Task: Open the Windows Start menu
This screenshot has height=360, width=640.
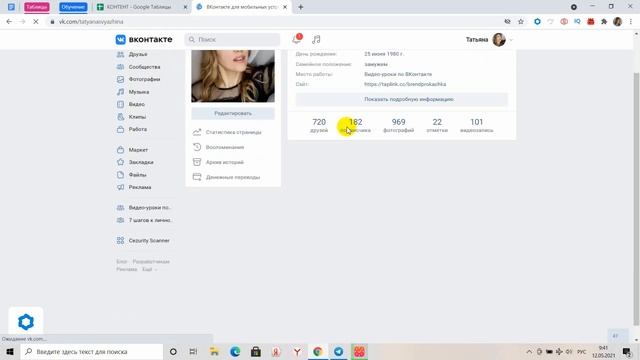Action: [10, 351]
